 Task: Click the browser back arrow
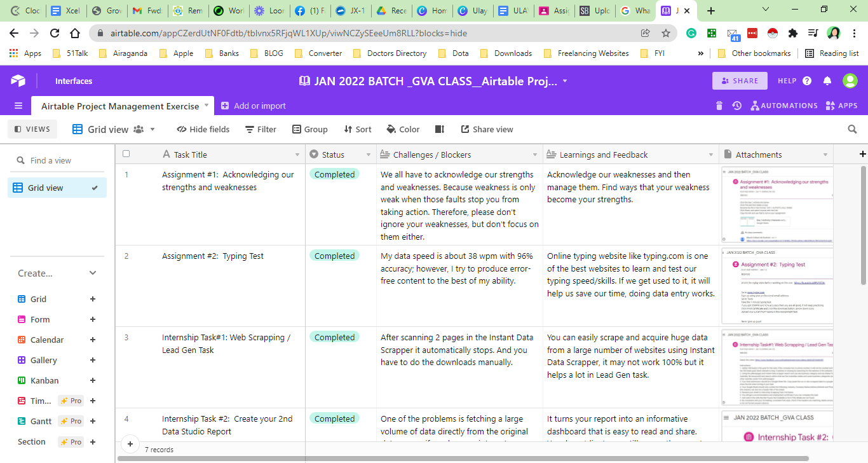tap(14, 33)
